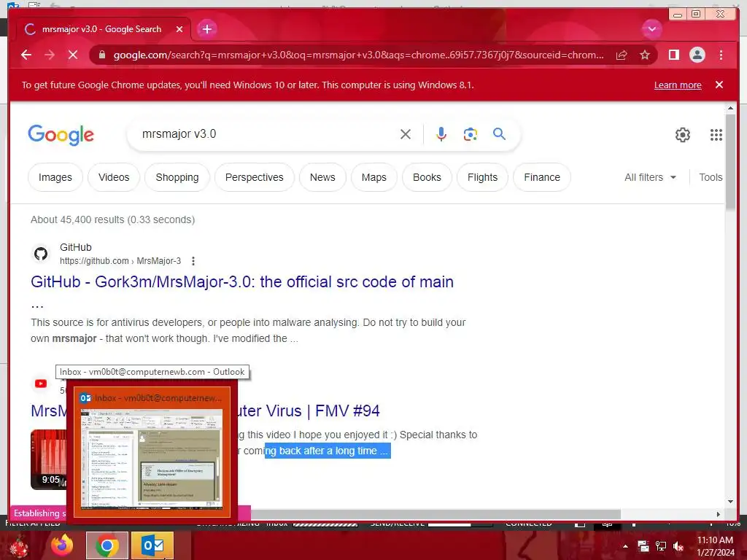The width and height of the screenshot is (747, 560).
Task: Open Firefox from the taskbar
Action: [x=63, y=545]
